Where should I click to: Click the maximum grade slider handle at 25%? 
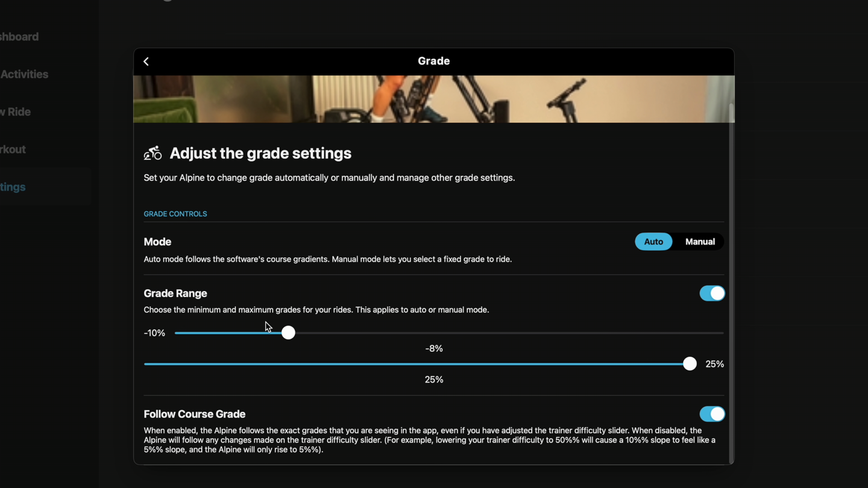(x=690, y=364)
